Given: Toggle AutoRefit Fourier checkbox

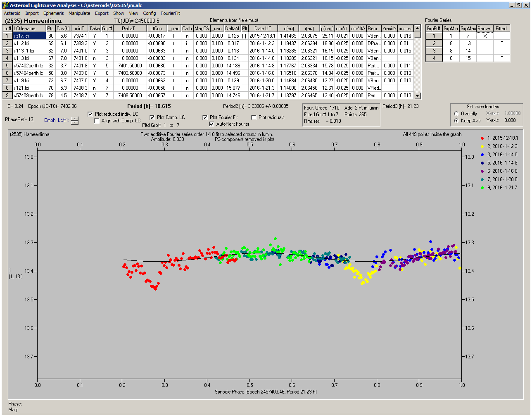Looking at the screenshot, I should point(212,124).
